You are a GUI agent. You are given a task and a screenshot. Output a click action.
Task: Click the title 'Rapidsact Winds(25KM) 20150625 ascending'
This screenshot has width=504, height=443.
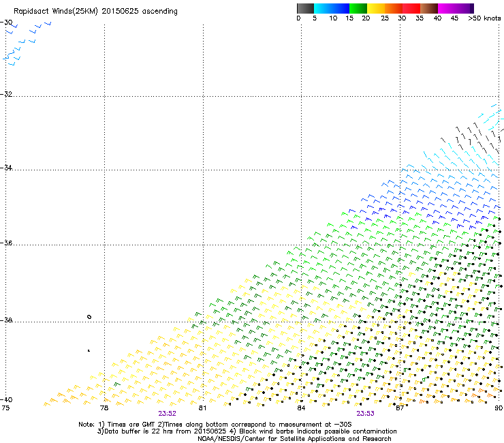point(95,11)
